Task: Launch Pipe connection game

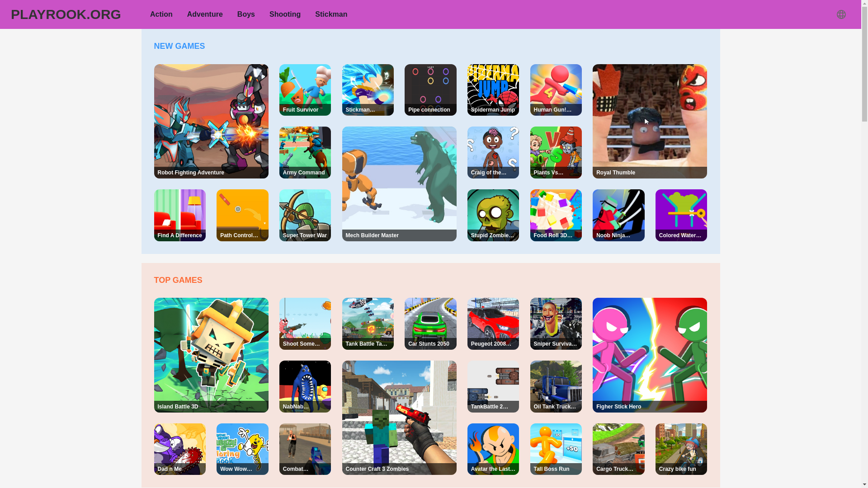Action: 430,90
